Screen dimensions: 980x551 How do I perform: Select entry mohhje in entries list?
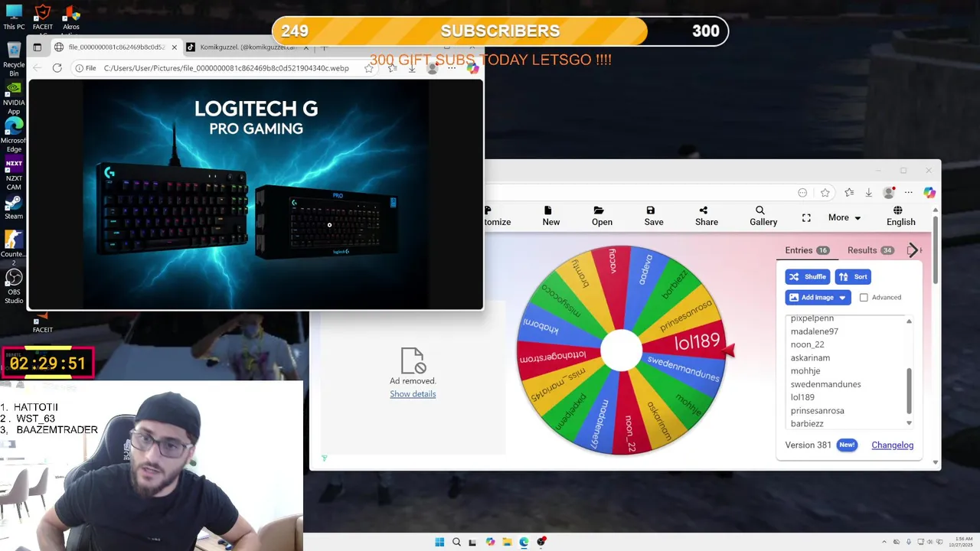805,371
